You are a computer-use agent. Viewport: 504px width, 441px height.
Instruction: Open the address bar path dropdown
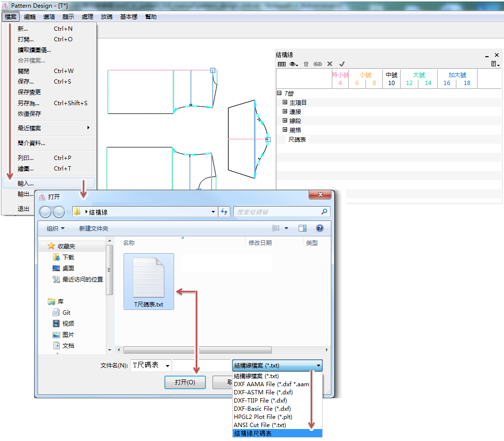(213, 212)
